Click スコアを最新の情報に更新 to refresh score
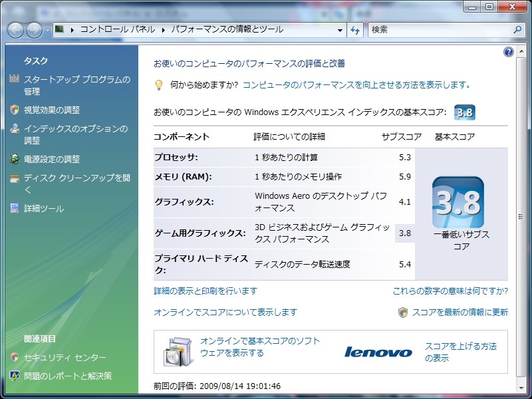This screenshot has height=399, width=532. point(460,312)
